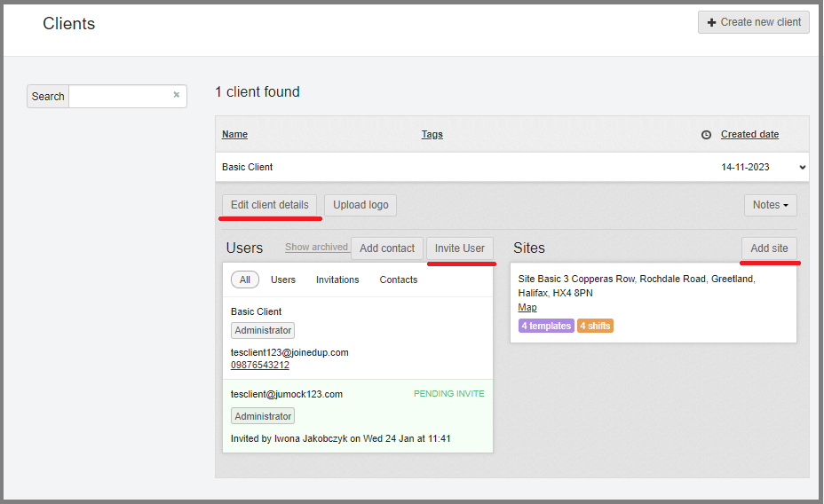Click the Add site button
Image resolution: width=824 pixels, height=504 pixels.
(769, 248)
